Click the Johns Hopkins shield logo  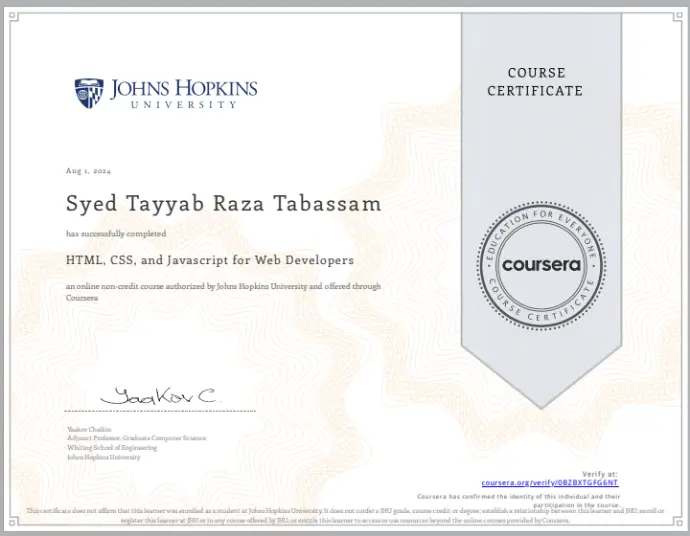tap(89, 93)
